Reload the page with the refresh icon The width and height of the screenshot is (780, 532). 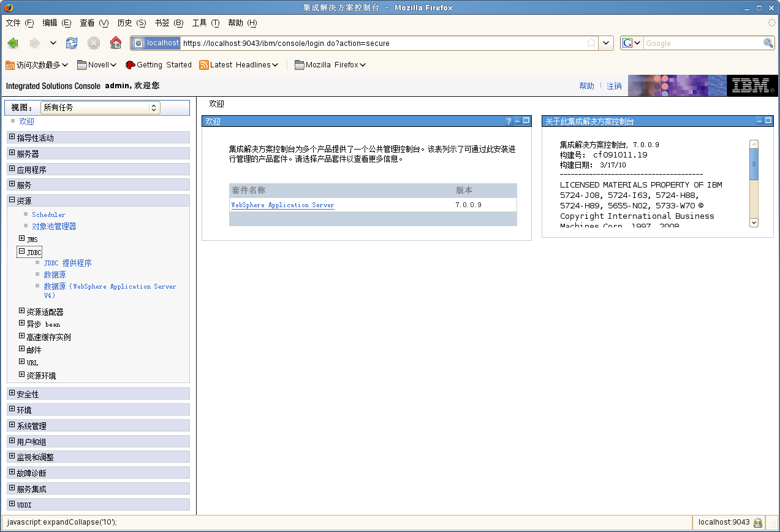[x=72, y=43]
